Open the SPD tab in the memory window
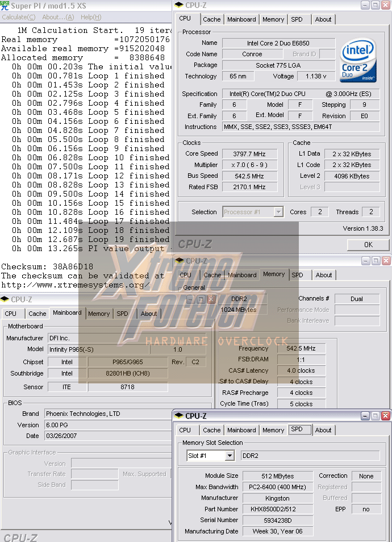This screenshot has height=542, width=392. [x=297, y=275]
